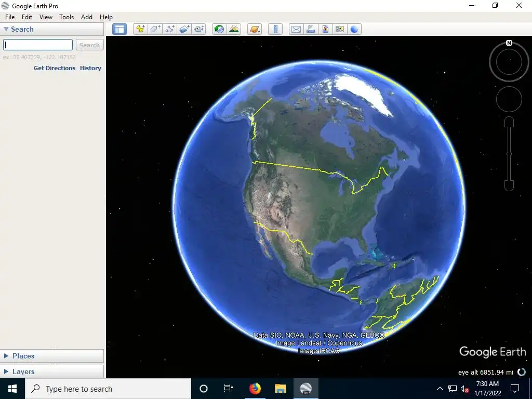Open the File menu

[x=10, y=17]
